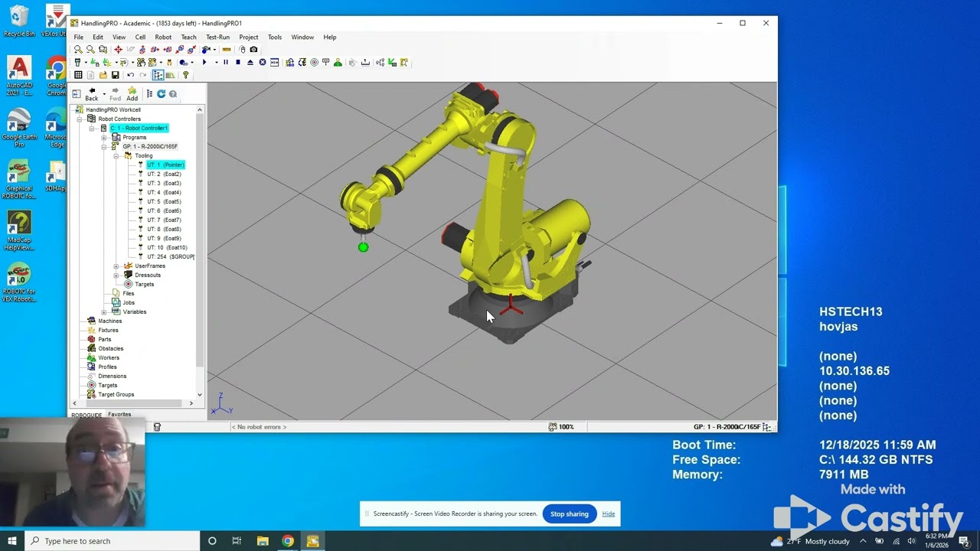Viewport: 980px width, 551px height.
Task: Expand the Dressouts tree node
Action: [x=116, y=275]
